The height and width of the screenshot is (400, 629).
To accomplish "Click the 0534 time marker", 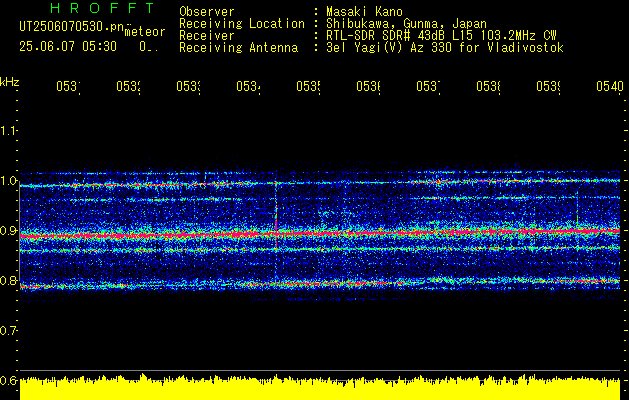I will (x=248, y=86).
